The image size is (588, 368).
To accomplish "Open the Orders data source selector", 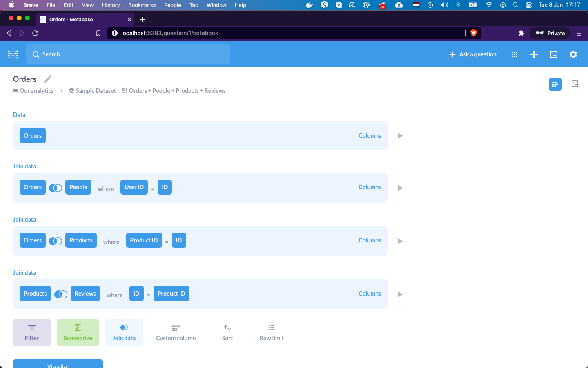I will (x=32, y=135).
